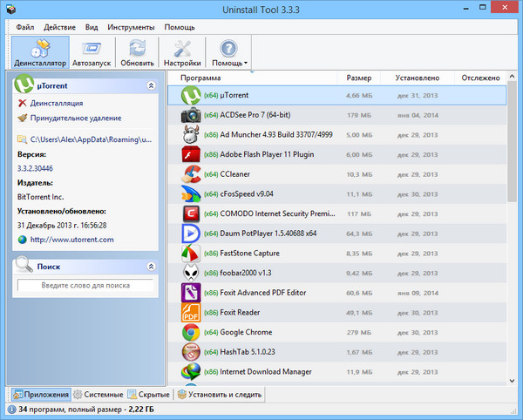
Task: Collapse the µTorrent details panel
Action: (x=151, y=85)
